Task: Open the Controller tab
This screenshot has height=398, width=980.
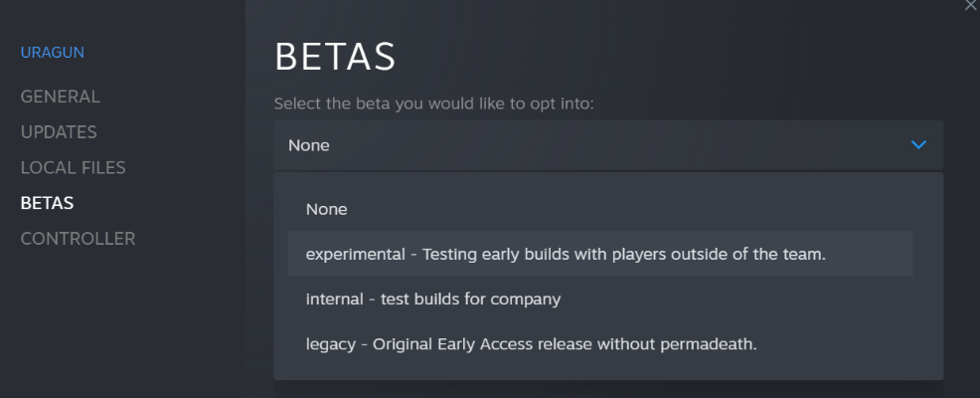Action: point(78,239)
